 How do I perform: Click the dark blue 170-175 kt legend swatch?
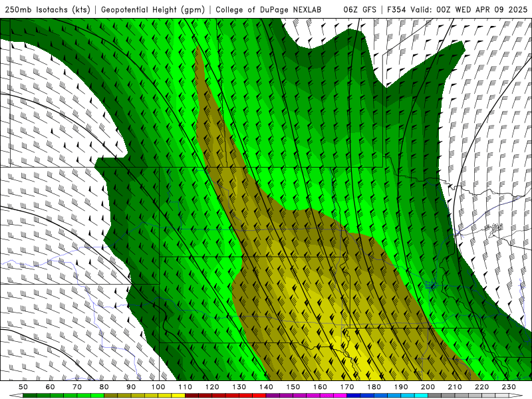point(354,396)
